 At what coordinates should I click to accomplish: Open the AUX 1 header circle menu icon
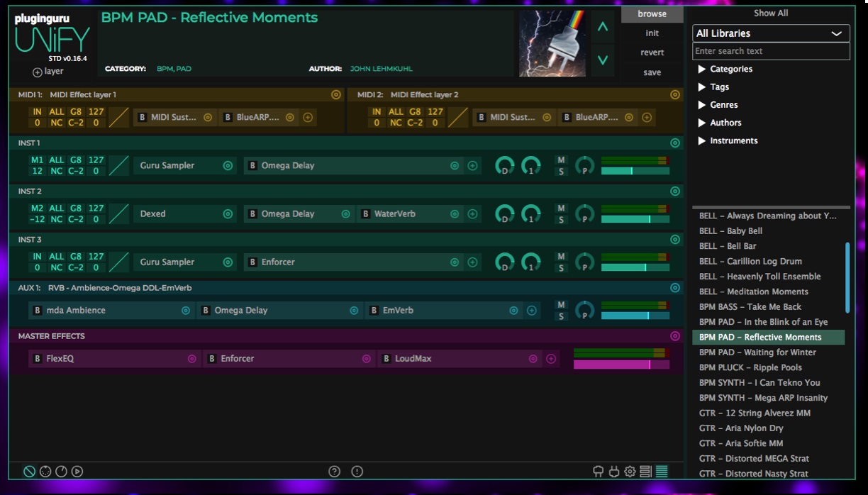pyautogui.click(x=675, y=287)
